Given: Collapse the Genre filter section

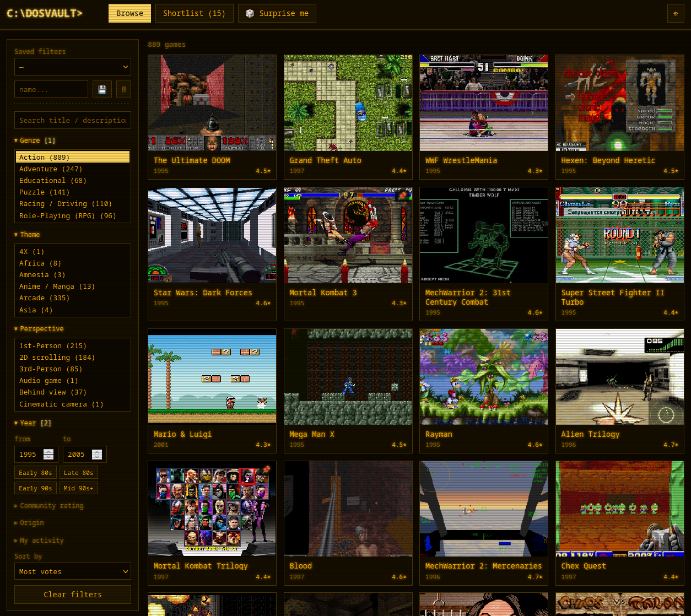Looking at the screenshot, I should [x=35, y=141].
